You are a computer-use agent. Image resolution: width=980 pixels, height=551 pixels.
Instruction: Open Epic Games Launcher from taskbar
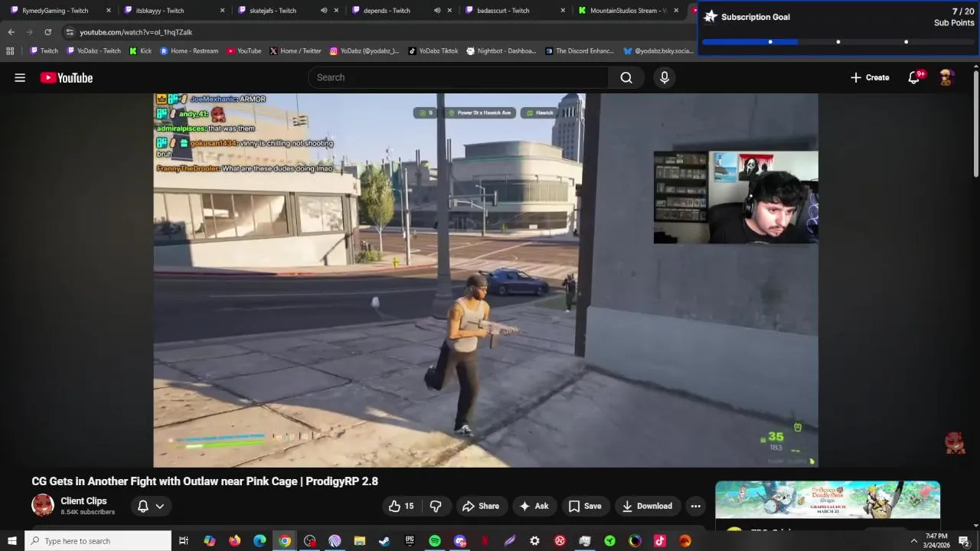(410, 541)
